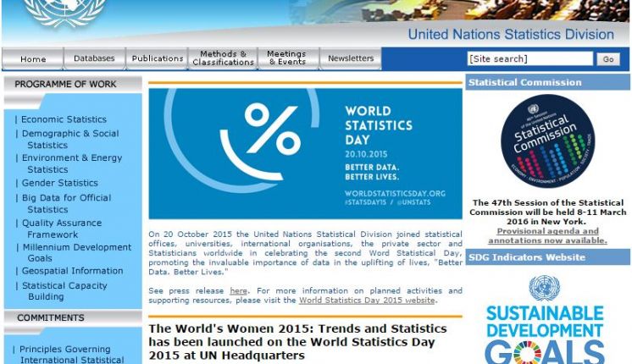Open the Databases menu tab

coord(94,58)
